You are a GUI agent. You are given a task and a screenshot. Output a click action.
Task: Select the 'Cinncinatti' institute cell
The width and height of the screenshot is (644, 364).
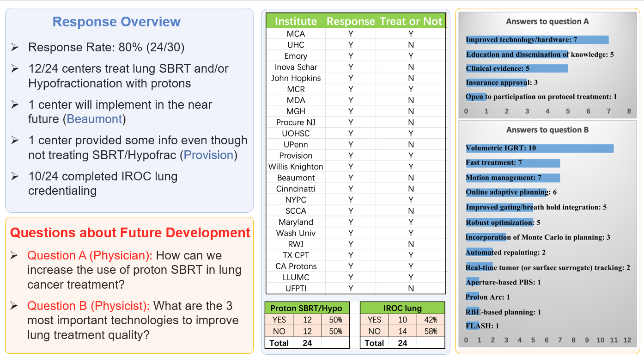pos(296,189)
